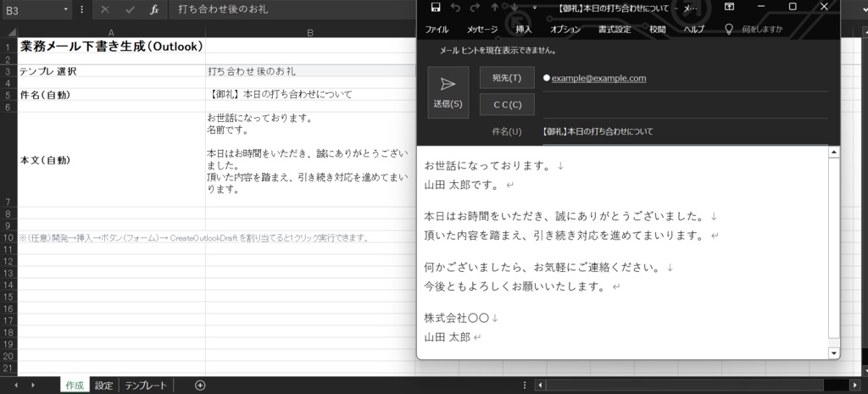Click the CC(C) button
Screen dimensions: 868x394
[x=507, y=104]
